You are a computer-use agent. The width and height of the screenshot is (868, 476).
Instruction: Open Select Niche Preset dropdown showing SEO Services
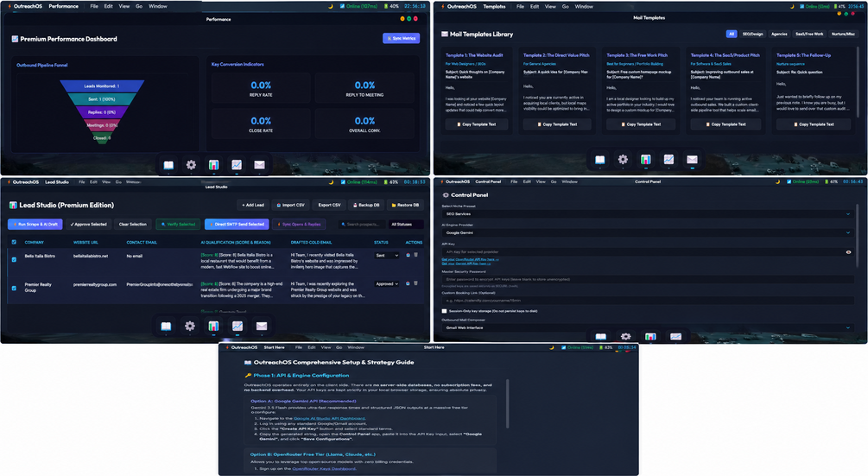[647, 213]
